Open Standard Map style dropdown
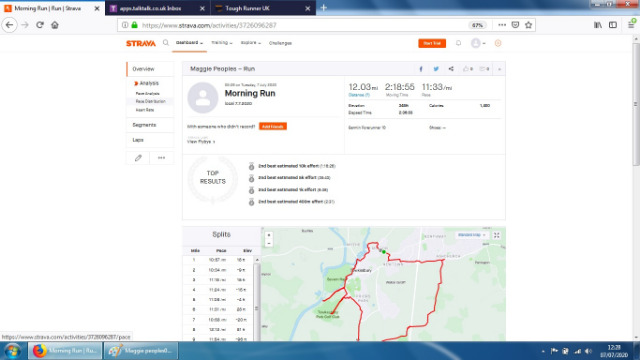The image size is (640, 360). [x=471, y=235]
